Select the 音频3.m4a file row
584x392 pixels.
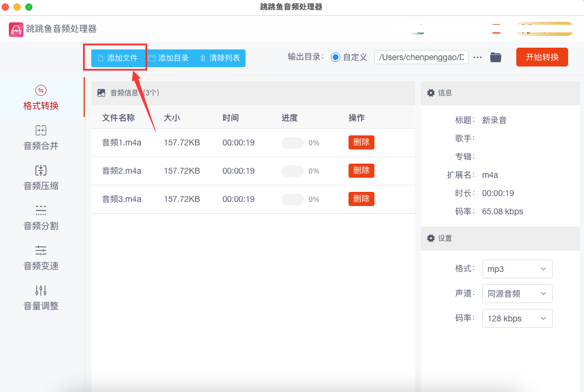(122, 199)
